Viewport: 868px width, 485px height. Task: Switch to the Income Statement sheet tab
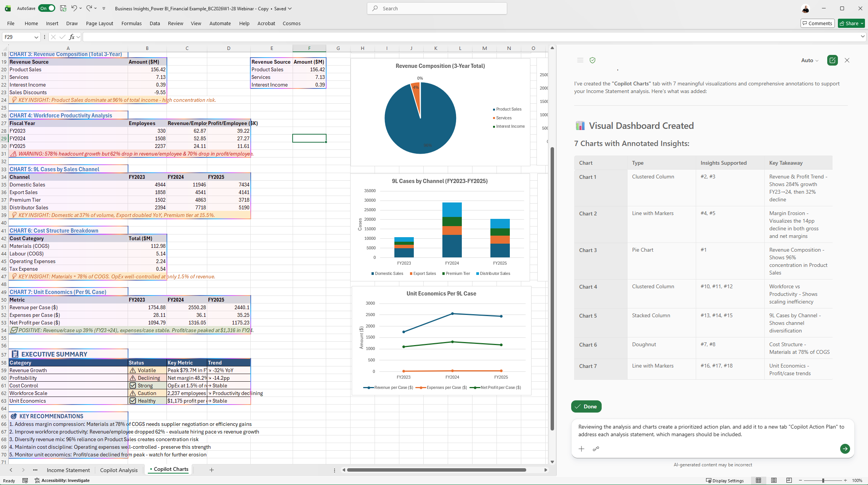pos(68,470)
